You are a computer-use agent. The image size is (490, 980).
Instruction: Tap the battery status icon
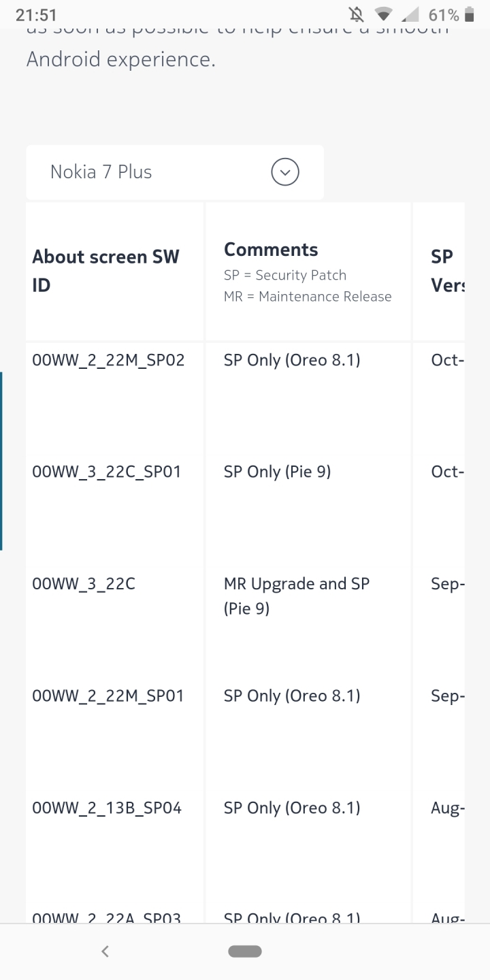(x=469, y=14)
